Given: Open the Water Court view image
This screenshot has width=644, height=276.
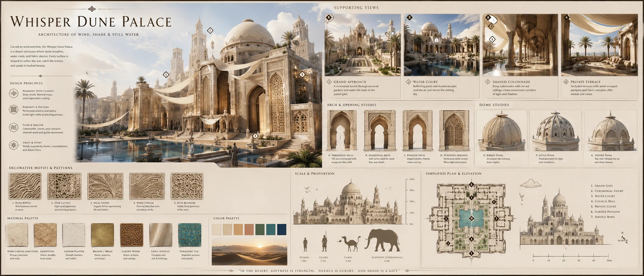Looking at the screenshot, I should coord(442,45).
